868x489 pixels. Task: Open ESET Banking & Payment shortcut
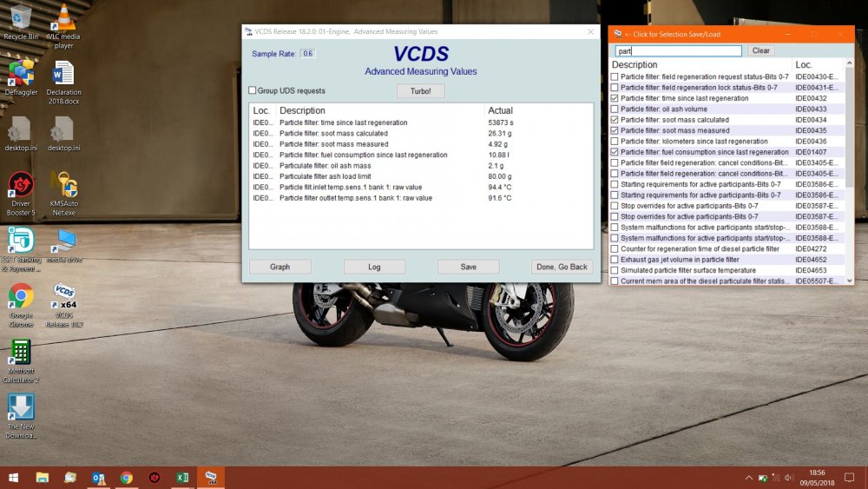21,249
